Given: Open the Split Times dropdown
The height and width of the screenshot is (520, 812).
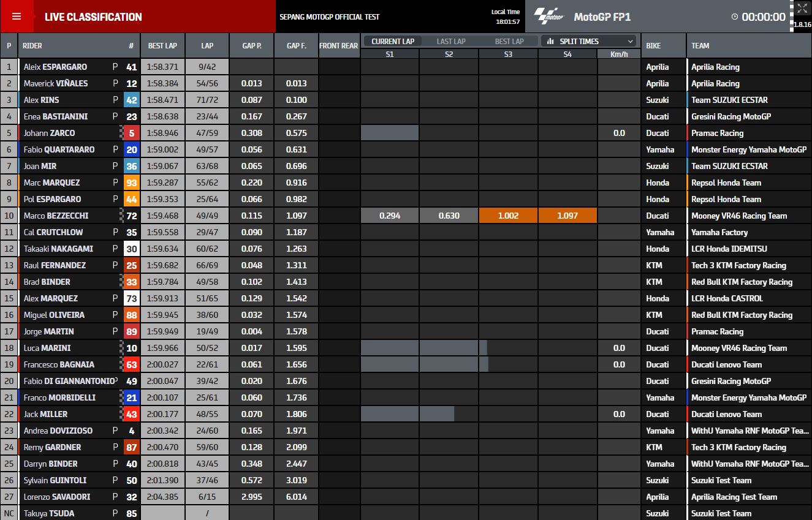Looking at the screenshot, I should (588, 42).
